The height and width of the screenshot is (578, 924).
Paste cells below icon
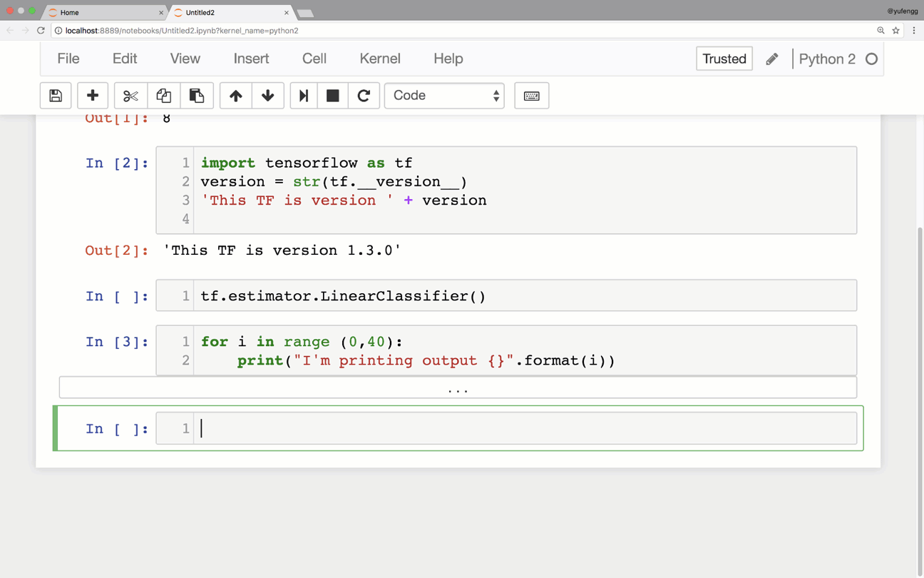click(x=197, y=96)
